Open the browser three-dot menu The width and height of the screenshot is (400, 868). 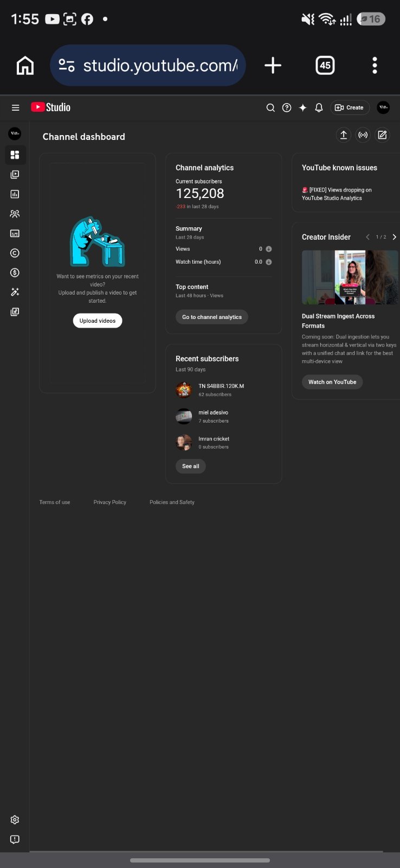pos(375,66)
